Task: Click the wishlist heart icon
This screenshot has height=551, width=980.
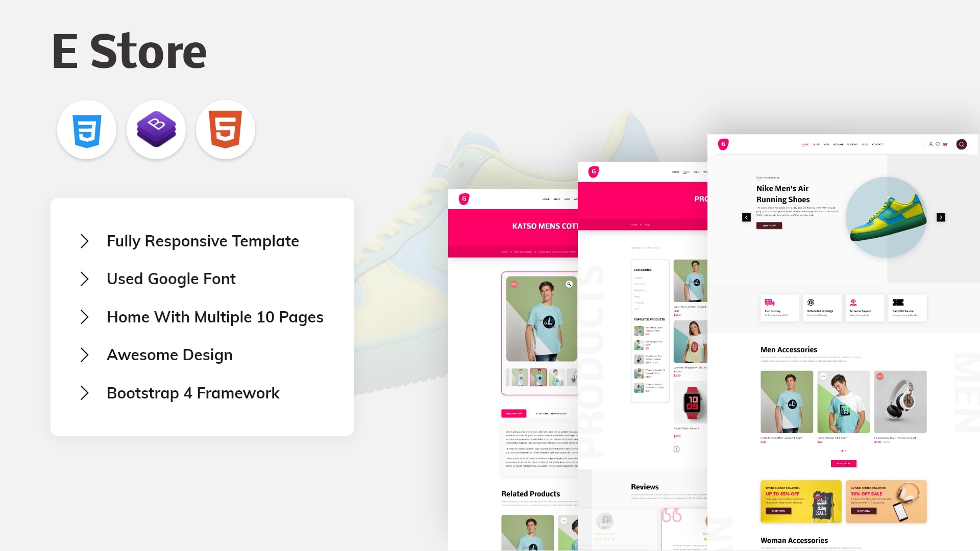Action: pyautogui.click(x=937, y=145)
